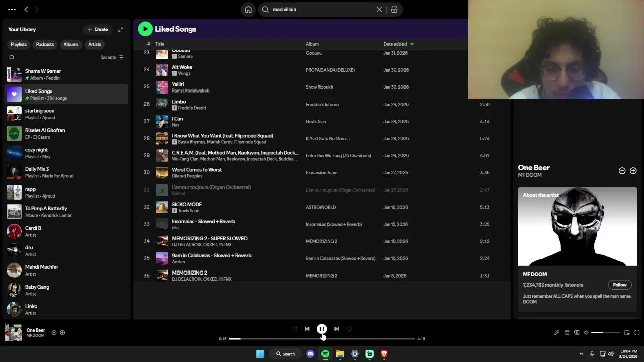The width and height of the screenshot is (644, 362).
Task: Skip to the next track
Action: (x=336, y=329)
